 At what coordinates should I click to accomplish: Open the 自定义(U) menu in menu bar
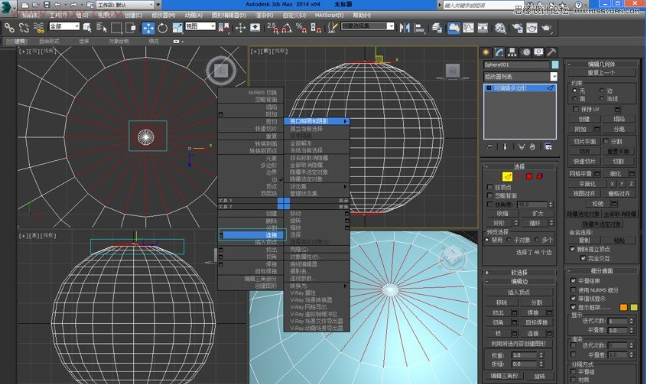click(x=294, y=15)
